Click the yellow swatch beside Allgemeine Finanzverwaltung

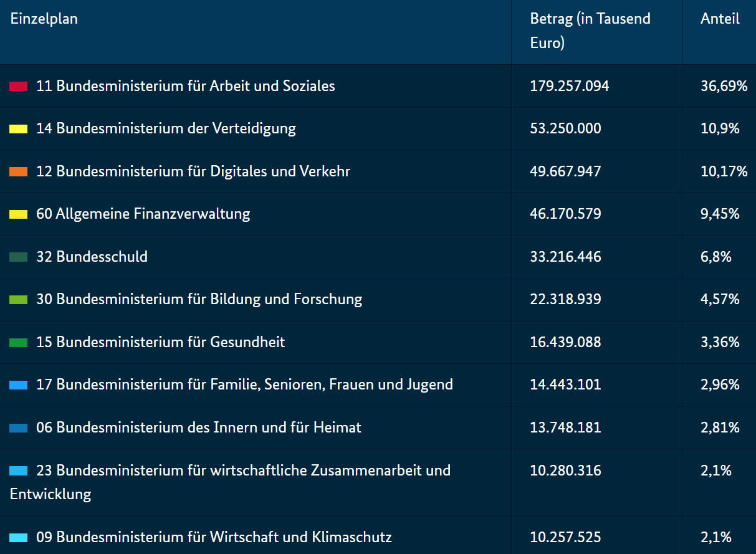point(19,214)
